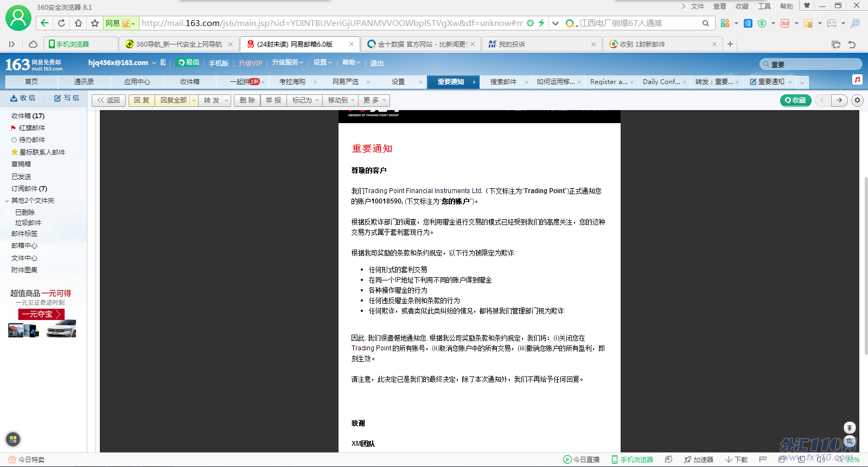The width and height of the screenshot is (868, 467).
Task: Click the browser address bar URL
Action: tap(333, 23)
